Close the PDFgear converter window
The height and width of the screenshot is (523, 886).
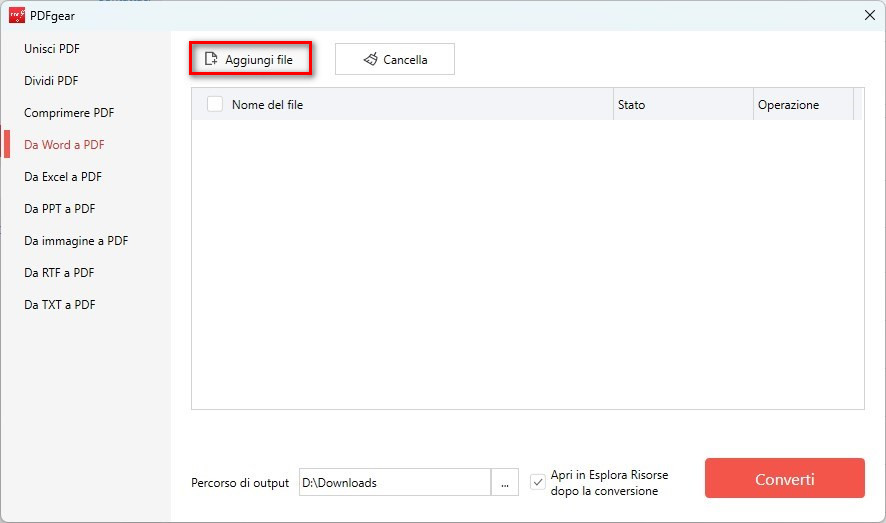click(870, 15)
